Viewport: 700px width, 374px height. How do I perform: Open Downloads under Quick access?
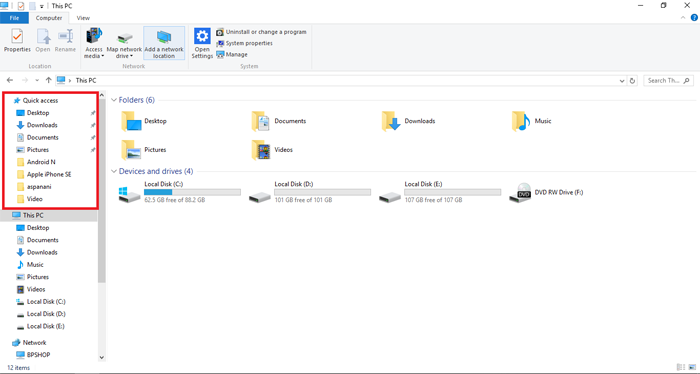click(42, 125)
